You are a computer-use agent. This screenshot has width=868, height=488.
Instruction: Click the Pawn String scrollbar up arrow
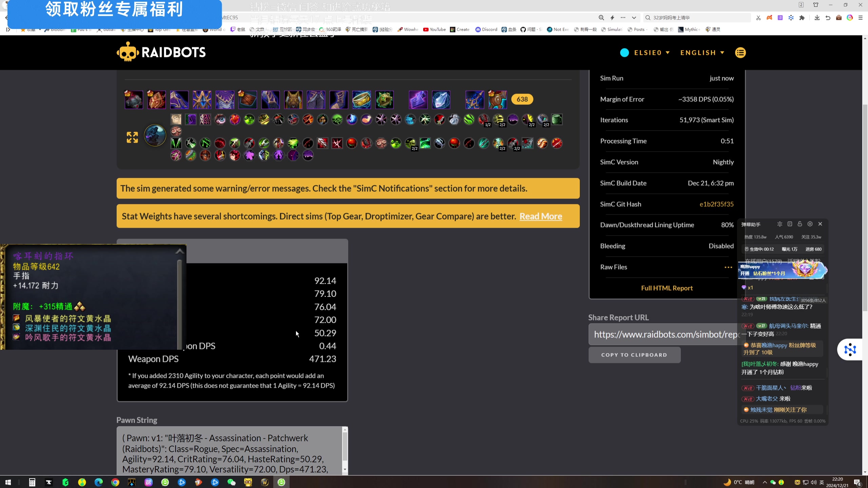tap(345, 430)
